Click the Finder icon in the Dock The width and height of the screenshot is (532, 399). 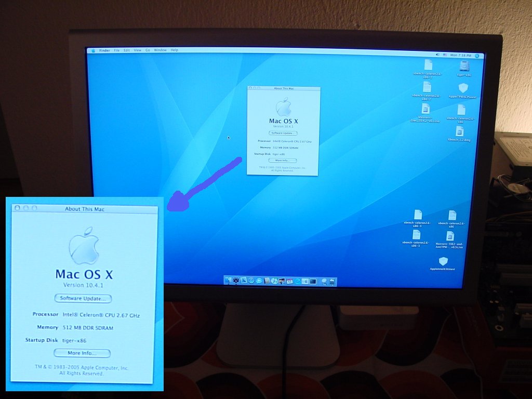[x=229, y=280]
